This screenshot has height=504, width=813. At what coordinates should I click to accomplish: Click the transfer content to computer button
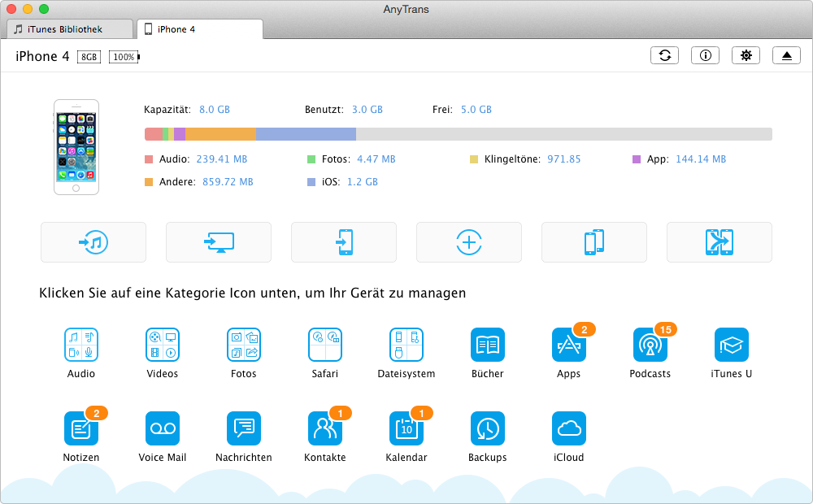218,242
